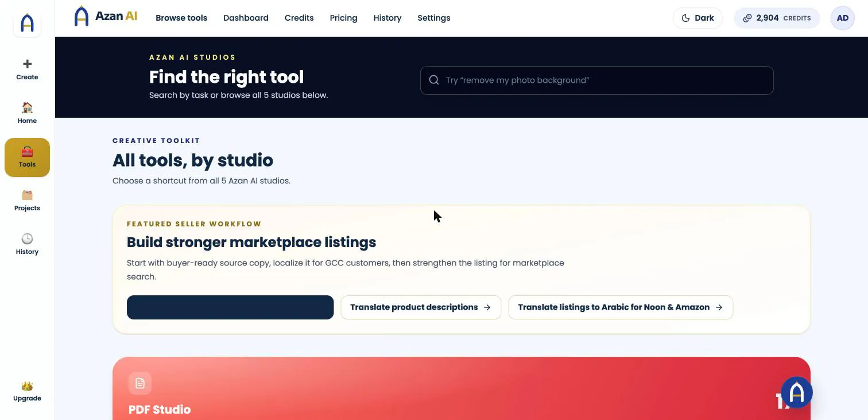The image size is (868, 420).
Task: Open the Browse tools nav item
Action: click(x=181, y=18)
